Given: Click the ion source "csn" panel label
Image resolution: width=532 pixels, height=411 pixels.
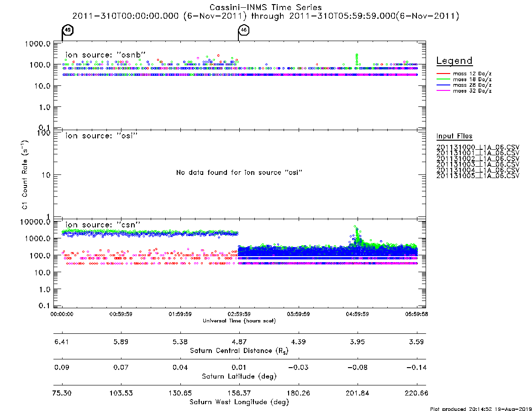Looking at the screenshot, I should [103, 225].
